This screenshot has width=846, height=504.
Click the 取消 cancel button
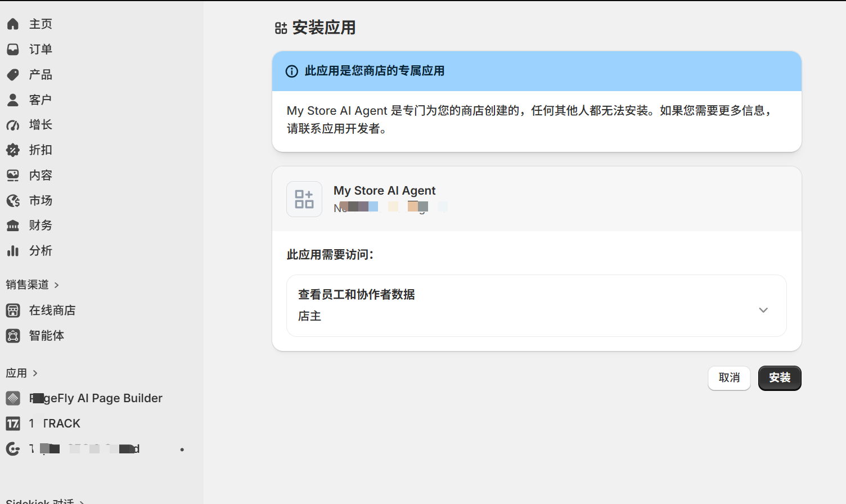(x=729, y=378)
